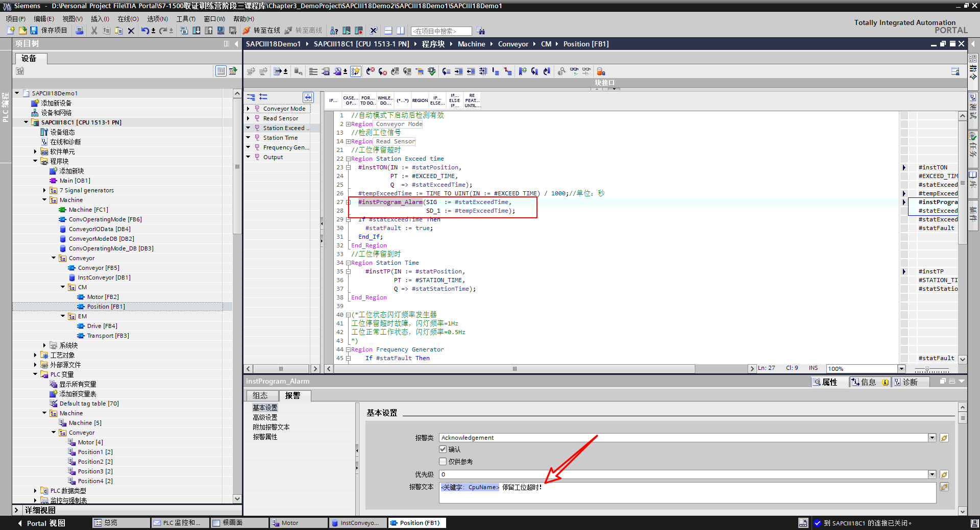Screen dimensions: 980x530
Task: Click the 保存项目 save icon
Action: coord(34,31)
